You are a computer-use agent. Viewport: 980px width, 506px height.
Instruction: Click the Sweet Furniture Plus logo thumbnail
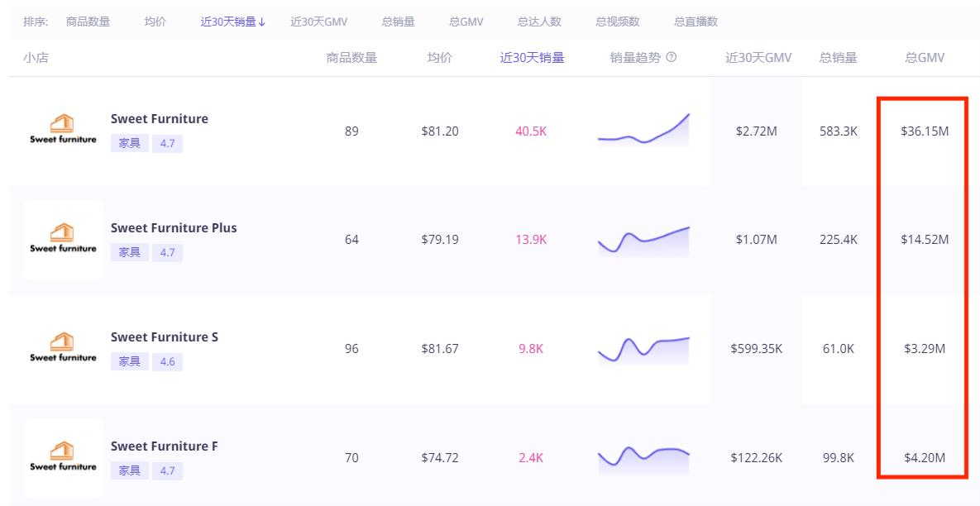click(x=63, y=240)
